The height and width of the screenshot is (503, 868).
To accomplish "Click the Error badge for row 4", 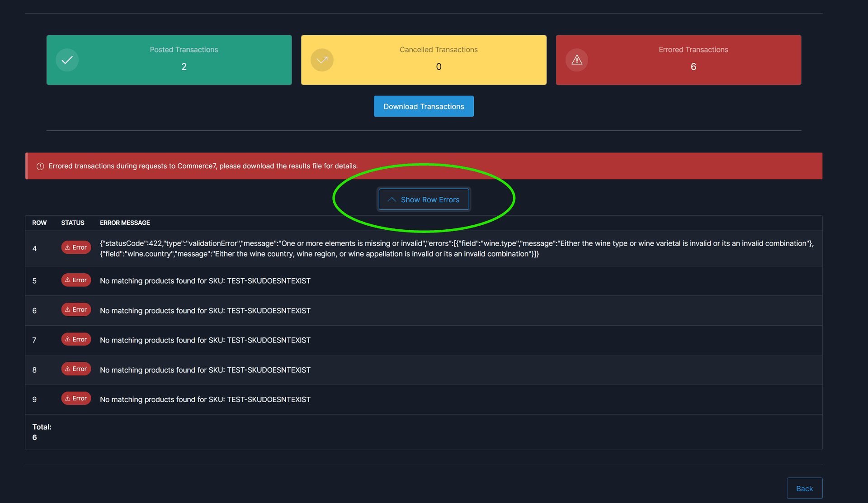I will pos(76,247).
